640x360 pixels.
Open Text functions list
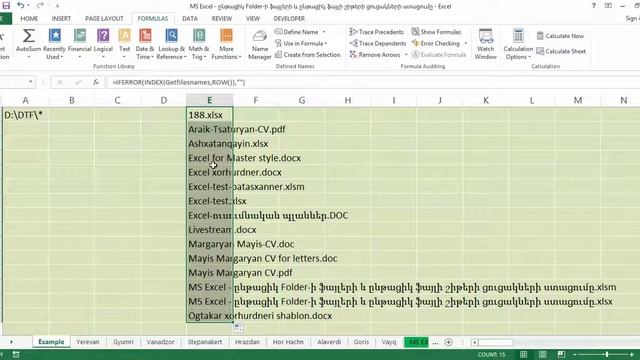124,44
